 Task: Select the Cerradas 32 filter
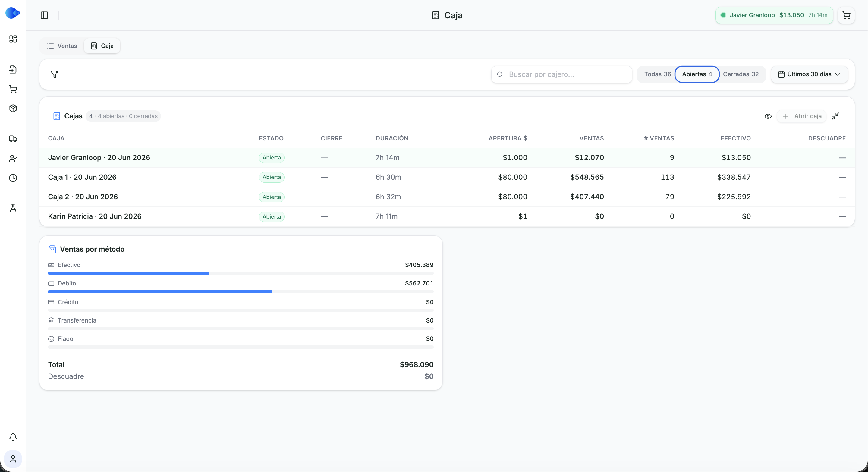point(741,74)
